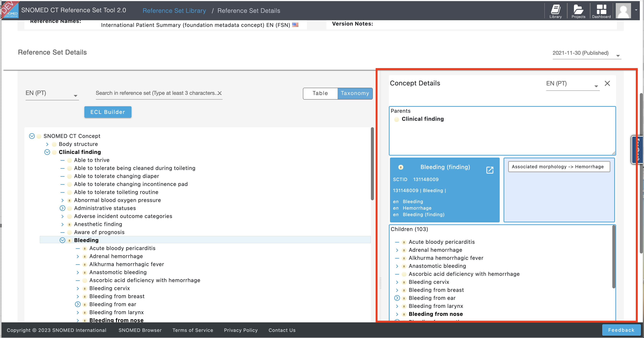
Task: Expand Anastomotic bleeding in the taxonomy tree
Action: coord(78,272)
